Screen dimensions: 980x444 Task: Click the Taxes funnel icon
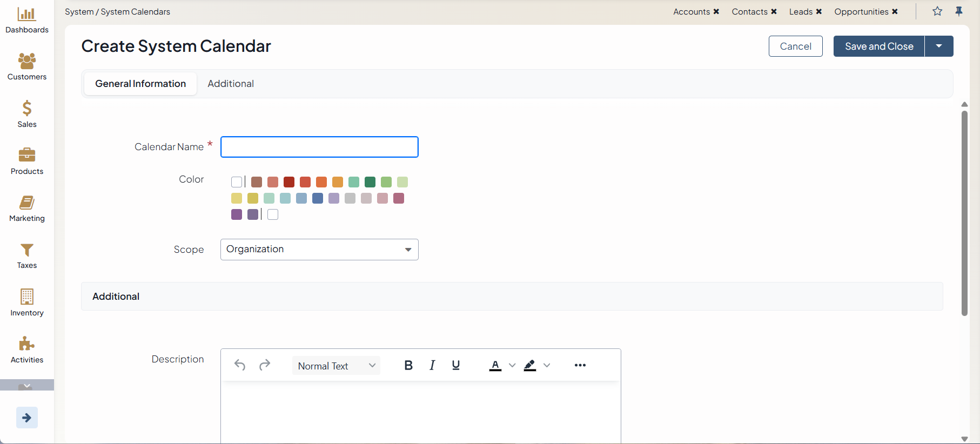(26, 250)
